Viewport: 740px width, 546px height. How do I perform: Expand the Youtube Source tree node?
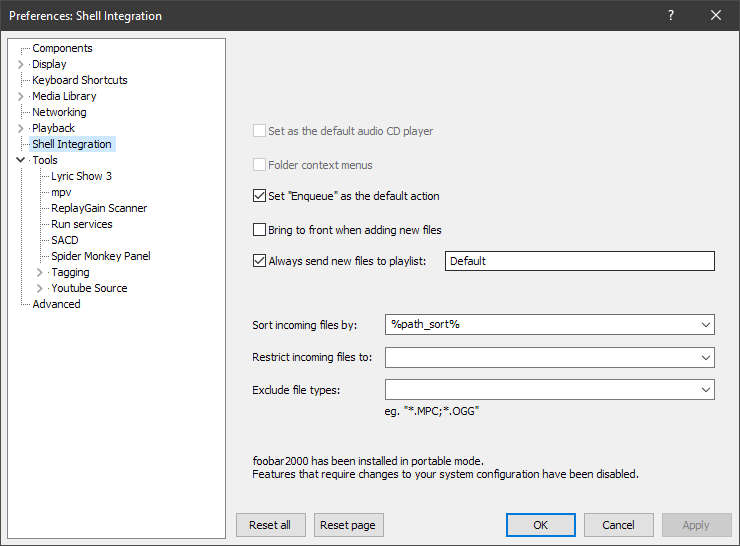(x=40, y=288)
